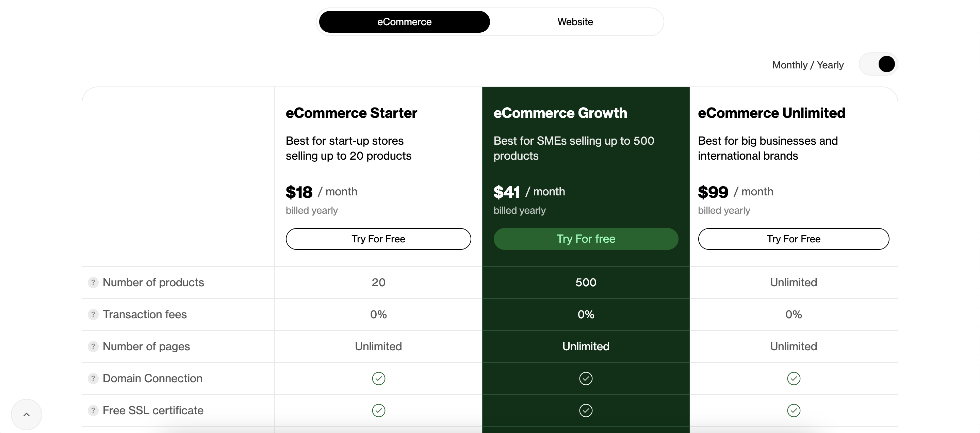Viewport: 980px width, 433px height.
Task: Click Growth plan Free SSL checkmark
Action: click(x=586, y=410)
